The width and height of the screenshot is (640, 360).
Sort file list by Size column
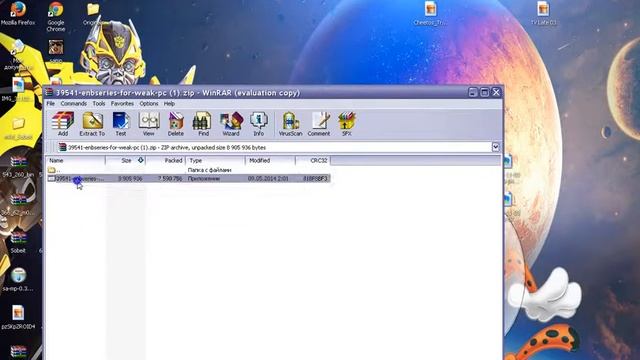click(x=126, y=160)
